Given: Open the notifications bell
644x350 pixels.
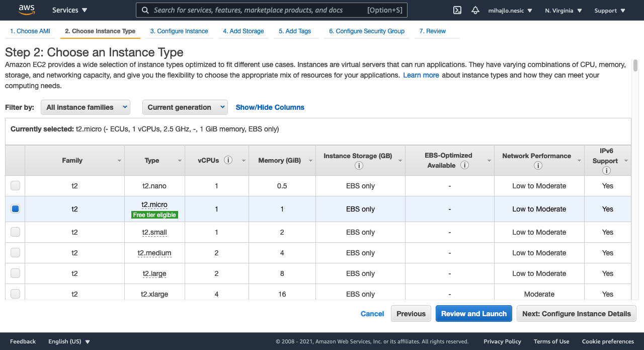Looking at the screenshot, I should (x=475, y=10).
